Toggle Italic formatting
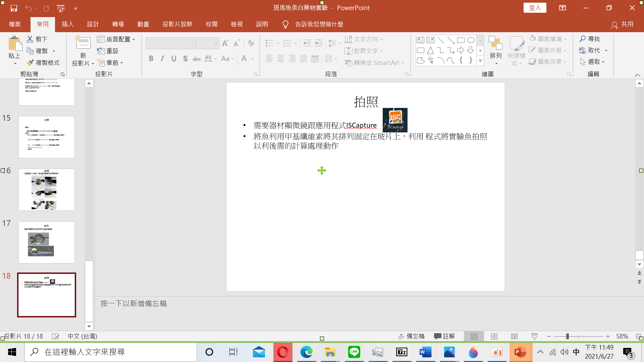 tap(162, 59)
